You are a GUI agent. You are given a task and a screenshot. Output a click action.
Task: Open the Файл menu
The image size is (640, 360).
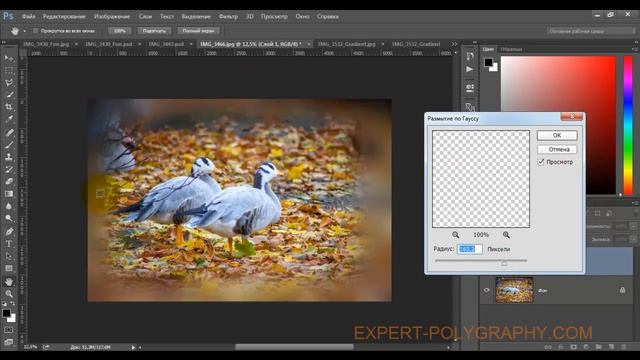pyautogui.click(x=29, y=16)
